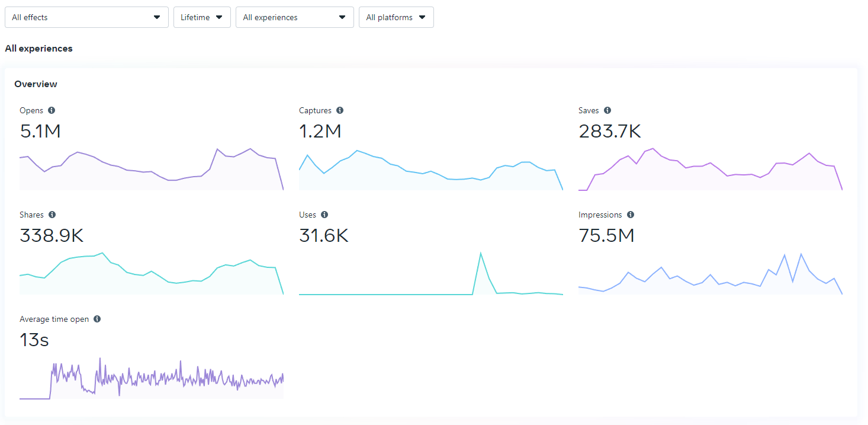Click the 1.2M Captures value

pyautogui.click(x=320, y=131)
